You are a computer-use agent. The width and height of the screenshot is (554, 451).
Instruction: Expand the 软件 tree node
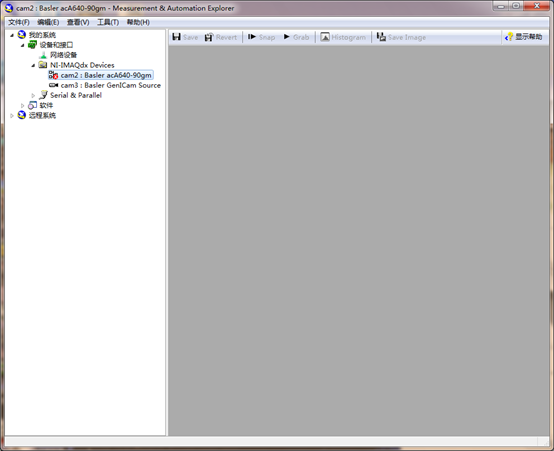coord(23,106)
